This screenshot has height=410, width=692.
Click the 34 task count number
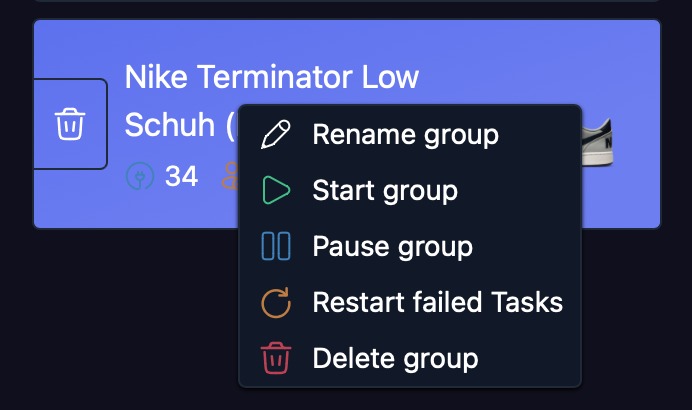click(x=181, y=177)
